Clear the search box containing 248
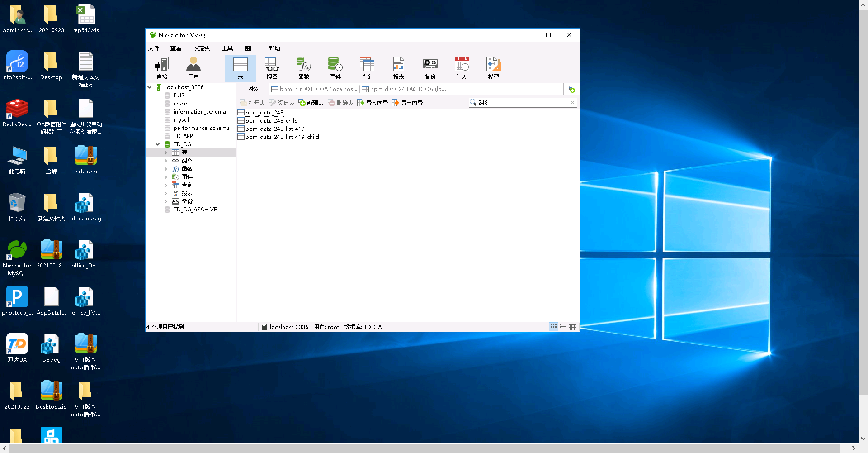The width and height of the screenshot is (868, 453). click(x=572, y=103)
